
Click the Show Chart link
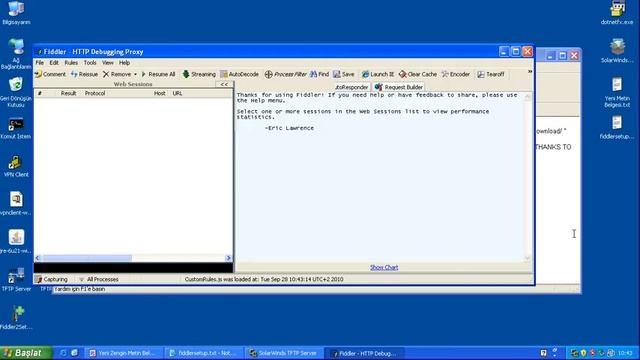click(x=384, y=267)
